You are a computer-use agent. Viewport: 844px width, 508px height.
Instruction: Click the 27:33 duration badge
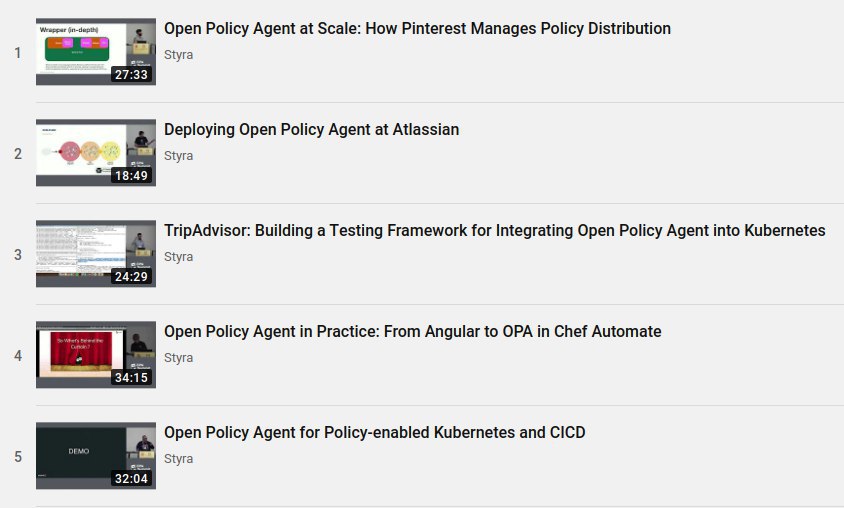click(131, 75)
